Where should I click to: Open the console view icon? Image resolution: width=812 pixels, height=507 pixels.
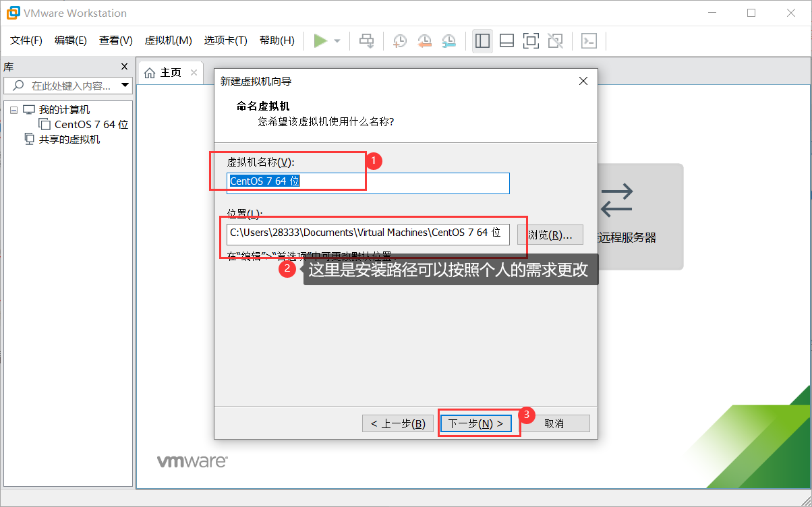tap(589, 41)
